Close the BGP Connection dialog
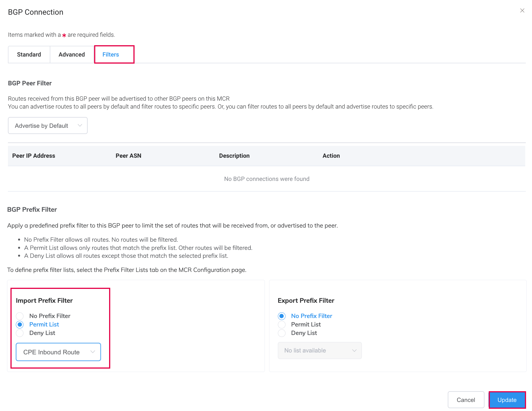This screenshot has height=411, width=532. pyautogui.click(x=522, y=10)
